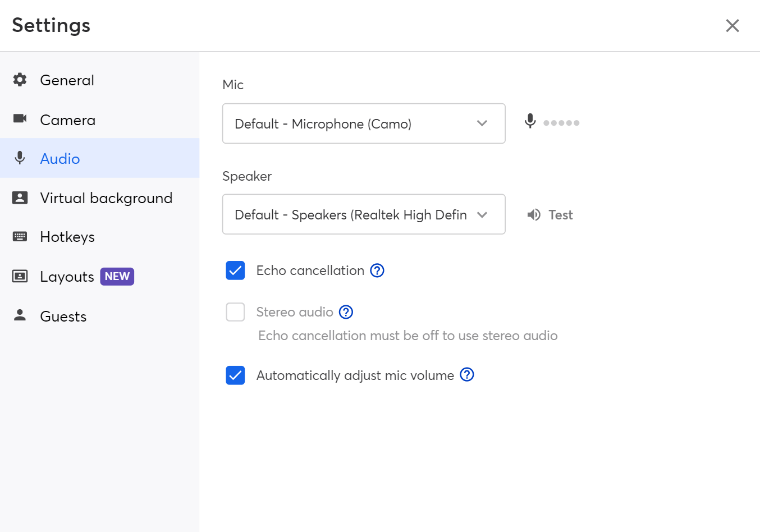Test the speaker output
Screen dimensions: 760x532
click(550, 215)
